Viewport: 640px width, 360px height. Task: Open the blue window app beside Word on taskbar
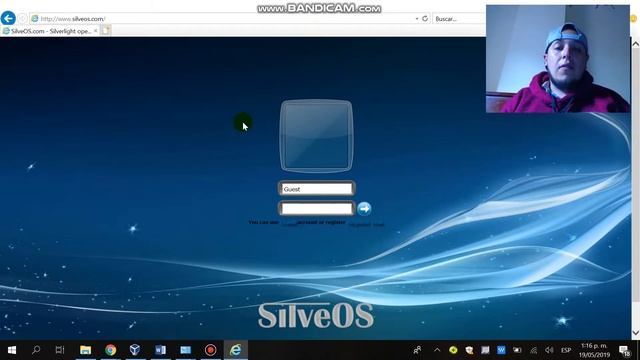(185, 350)
